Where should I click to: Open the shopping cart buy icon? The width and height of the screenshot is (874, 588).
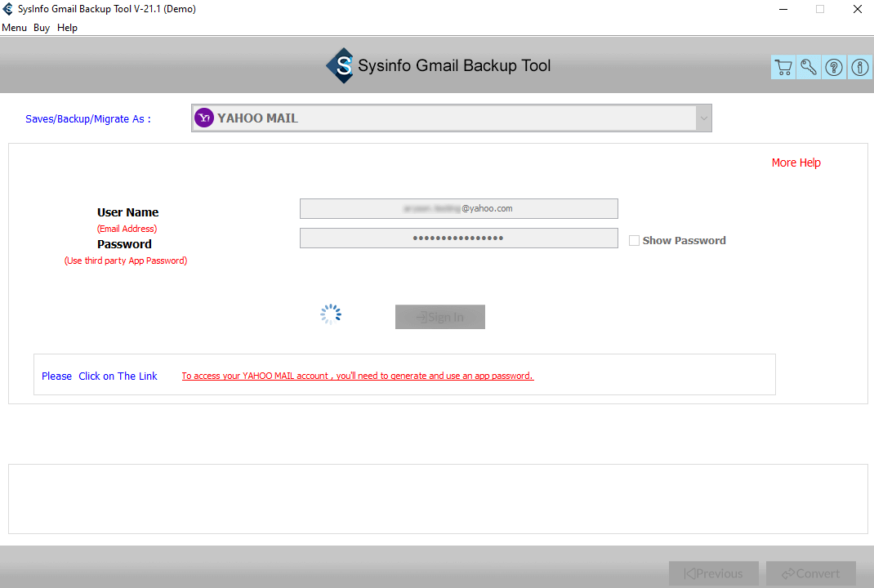[783, 68]
